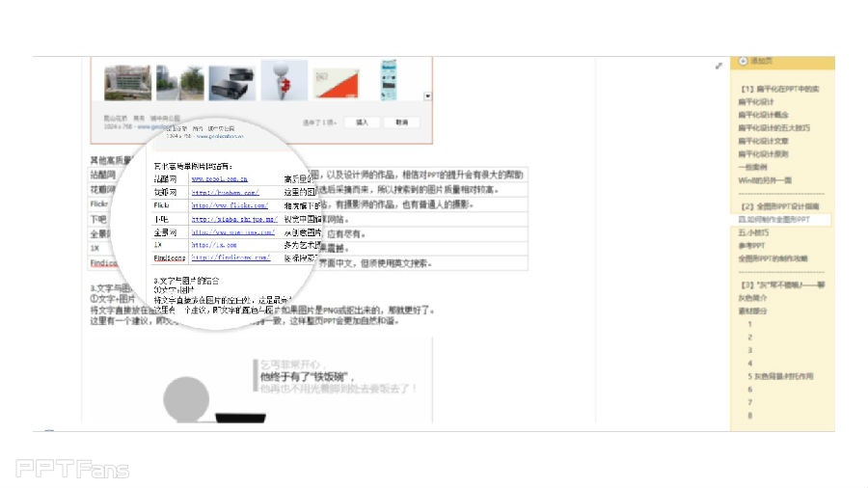Click the 插入 button in image picker
The height and width of the screenshot is (488, 868).
point(362,122)
